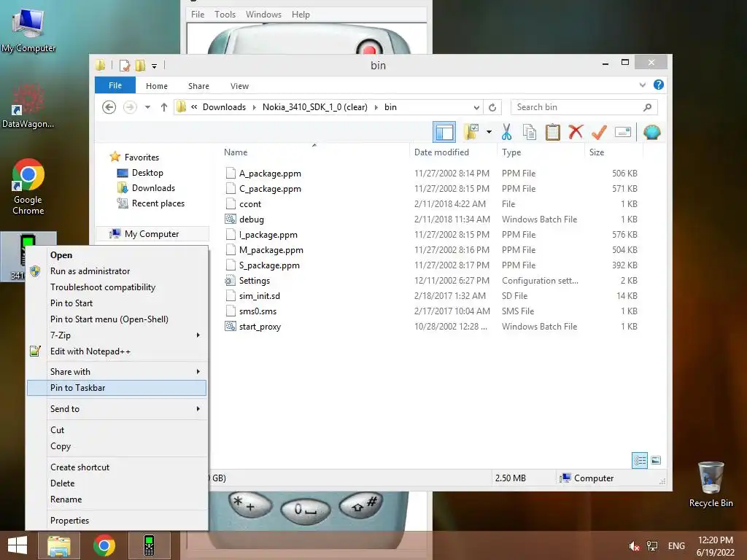Screen dimensions: 747x560
Task: Switch to Details view button
Action: [640, 460]
